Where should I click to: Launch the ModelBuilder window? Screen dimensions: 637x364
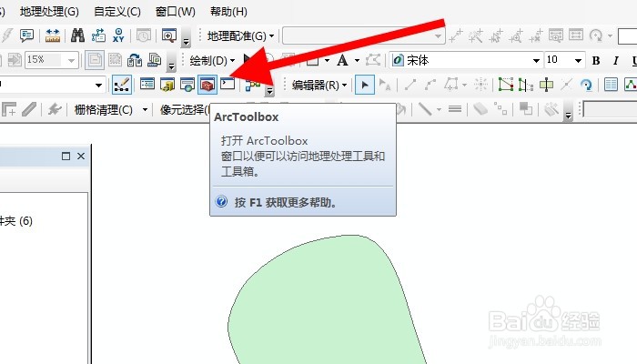252,85
